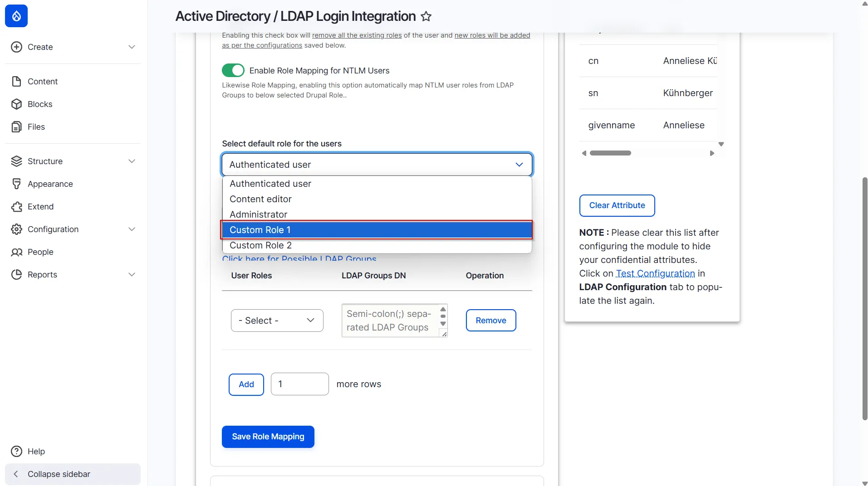Click the 'User Roles' column header
This screenshot has height=486, width=868.
pyautogui.click(x=251, y=276)
